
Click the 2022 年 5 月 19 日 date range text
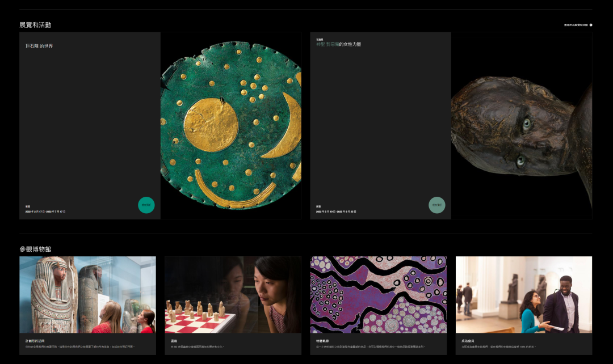[x=336, y=211]
